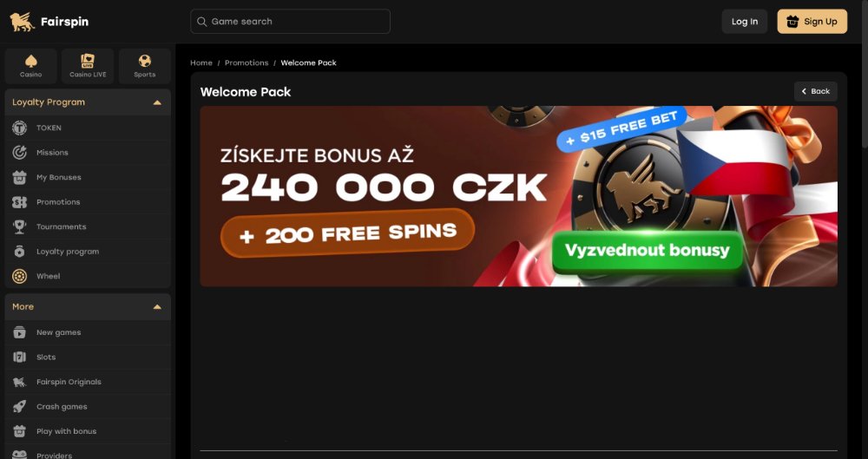Click the Sign Up button
This screenshot has height=459, width=868.
pyautogui.click(x=812, y=22)
